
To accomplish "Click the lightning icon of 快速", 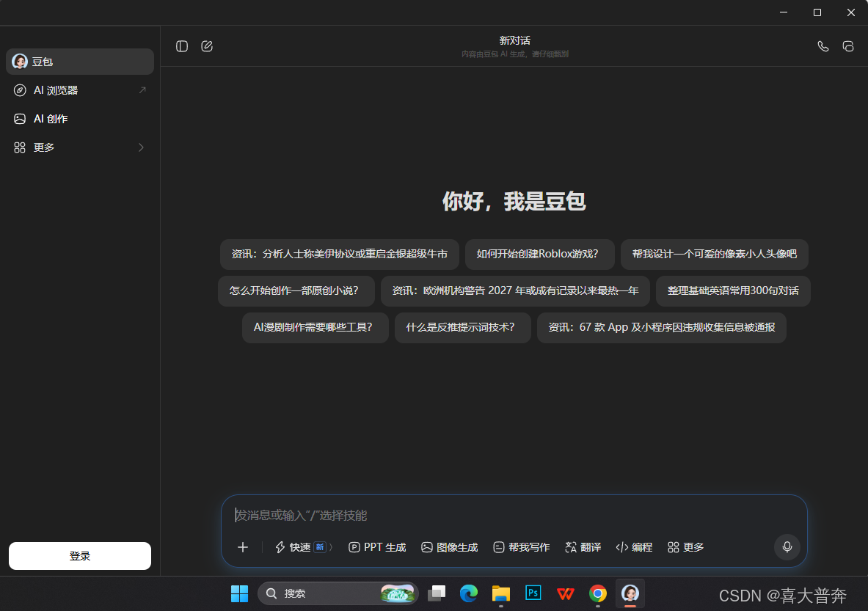I will [x=280, y=547].
